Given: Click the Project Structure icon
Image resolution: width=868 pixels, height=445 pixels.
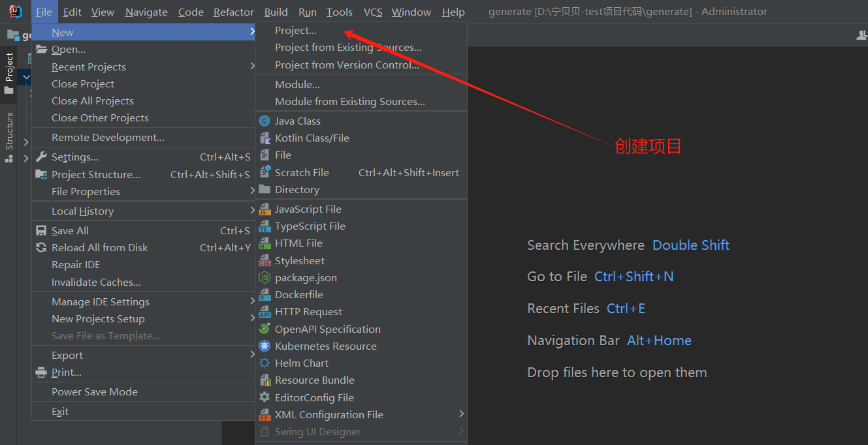Looking at the screenshot, I should click(x=41, y=174).
